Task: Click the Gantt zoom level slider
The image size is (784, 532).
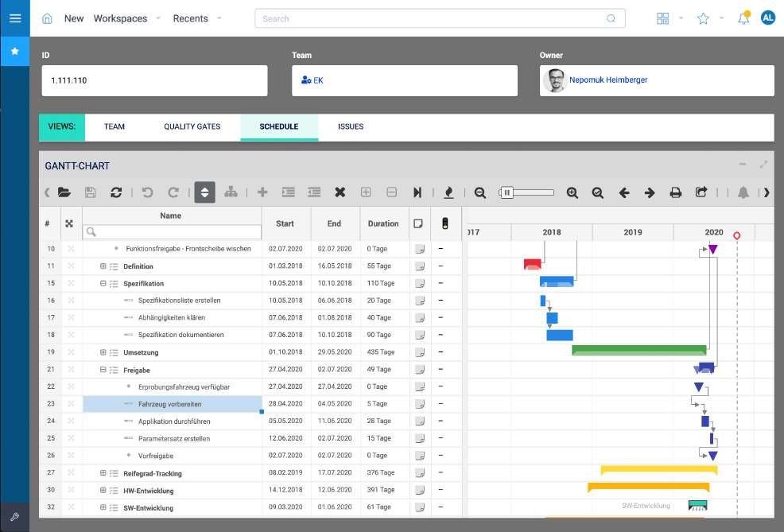Action: tap(526, 192)
